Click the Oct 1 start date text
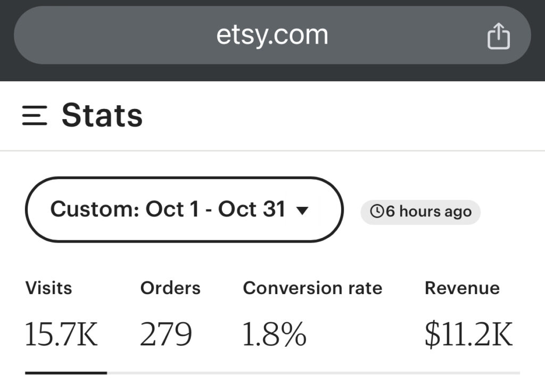Image resolution: width=545 pixels, height=392 pixels. 172,209
